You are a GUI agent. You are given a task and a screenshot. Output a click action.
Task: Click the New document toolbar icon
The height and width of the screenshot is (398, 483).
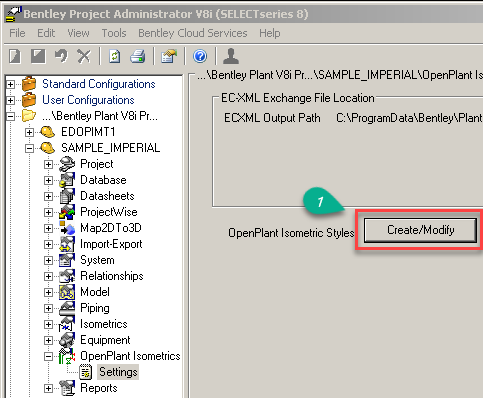click(x=15, y=56)
